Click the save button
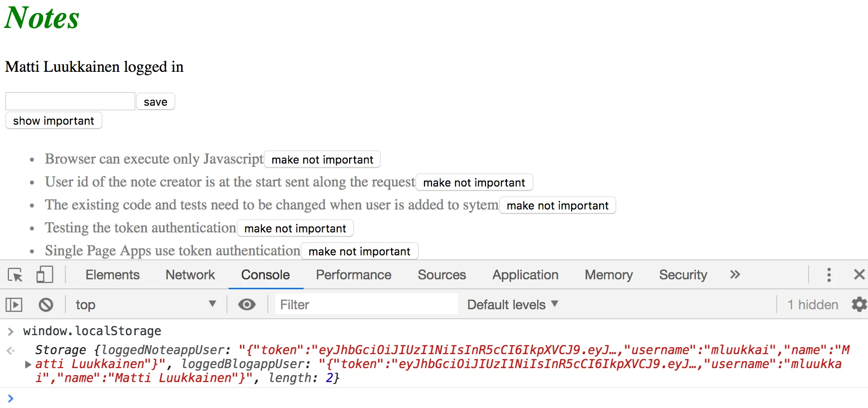Screen dimensions: 868x408 pyautogui.click(x=156, y=102)
